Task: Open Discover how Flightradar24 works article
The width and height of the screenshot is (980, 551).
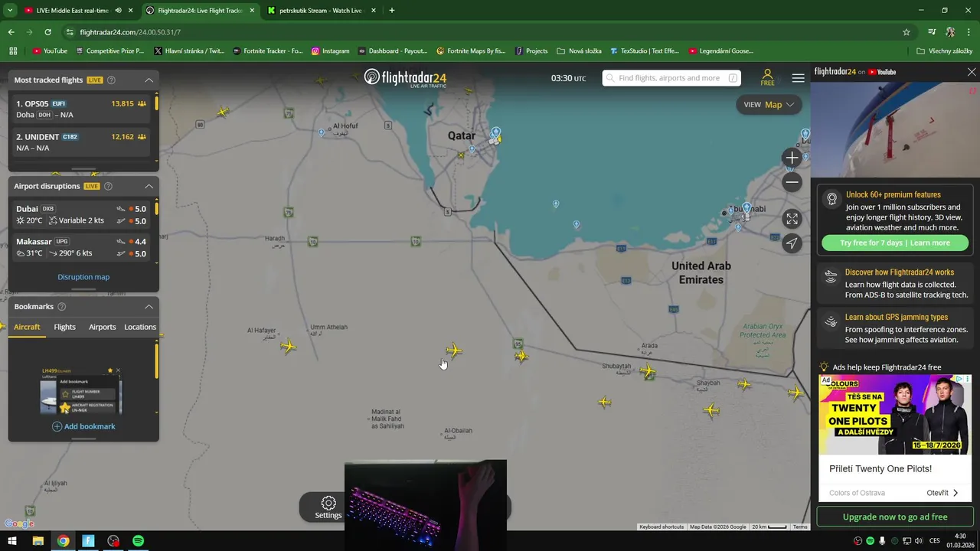Action: pos(894,283)
